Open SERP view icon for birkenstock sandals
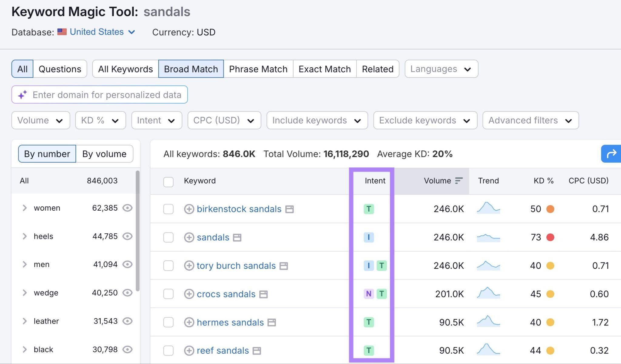Screen dimensions: 621x364 click(290, 209)
